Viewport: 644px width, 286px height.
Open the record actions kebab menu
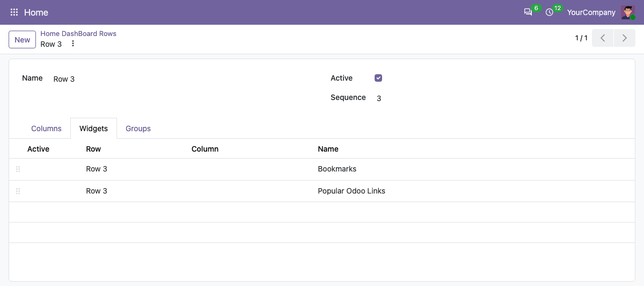[73, 44]
